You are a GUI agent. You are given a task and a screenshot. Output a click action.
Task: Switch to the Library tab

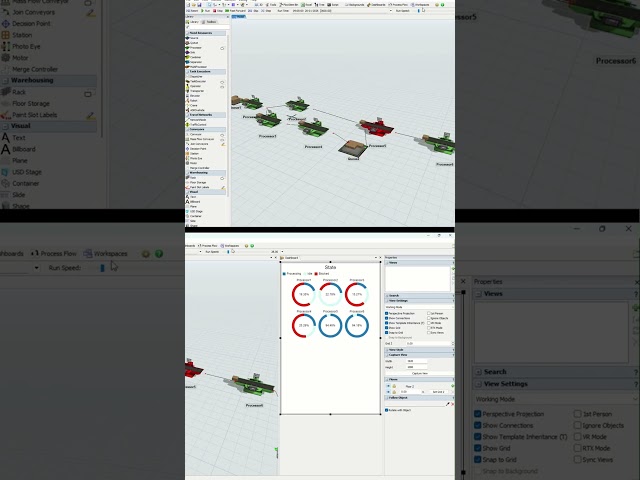point(192,22)
